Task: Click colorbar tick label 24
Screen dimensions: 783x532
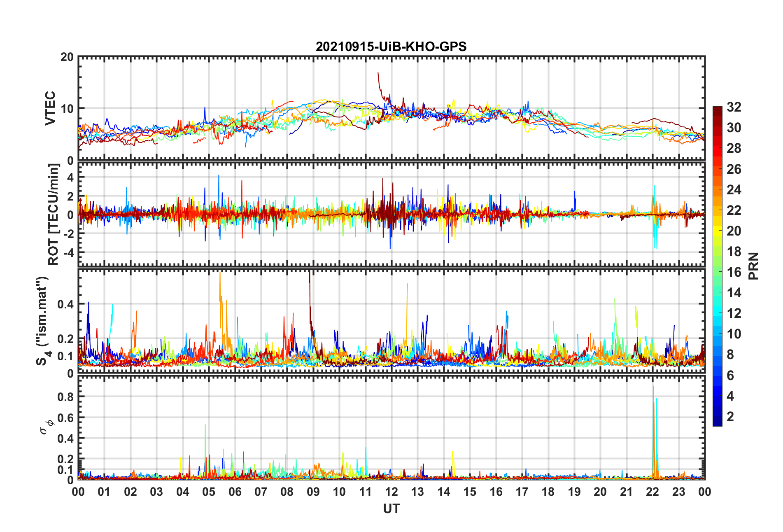Action: [734, 190]
